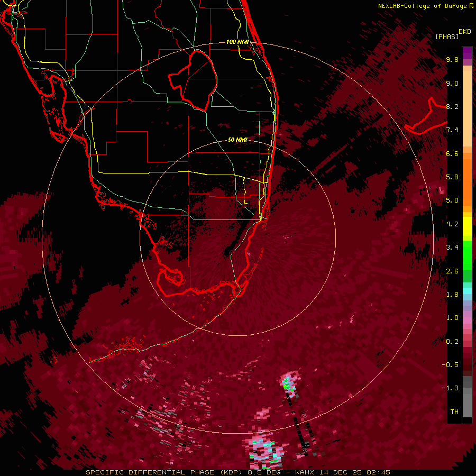Click the gray bottom segment of the color bar

467,397
